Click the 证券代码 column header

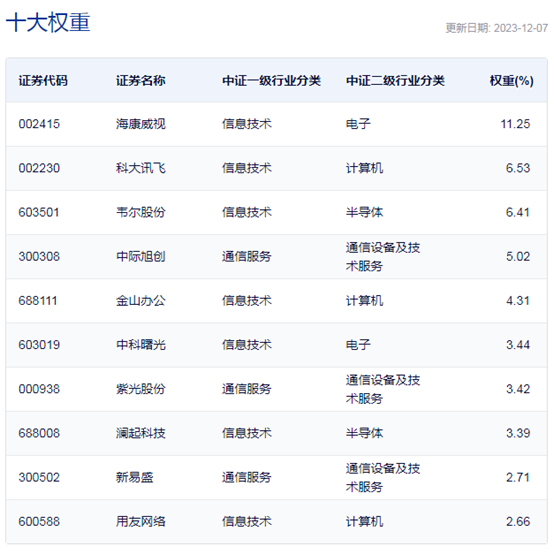(x=43, y=81)
